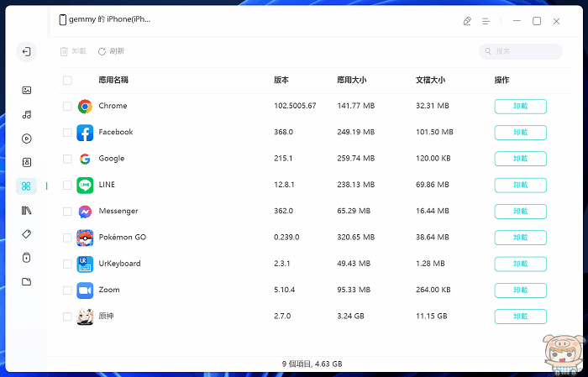This screenshot has height=377, width=588.
Task: Click the search input field
Action: coord(521,51)
